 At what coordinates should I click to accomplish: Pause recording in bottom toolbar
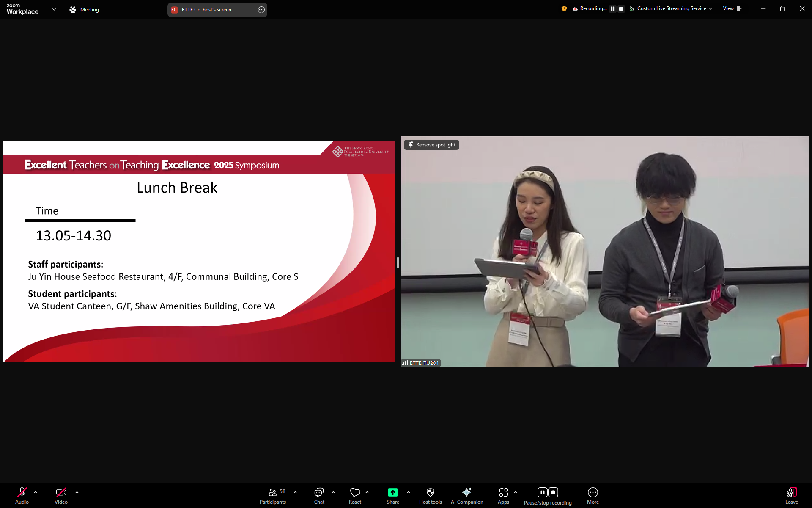[542, 492]
